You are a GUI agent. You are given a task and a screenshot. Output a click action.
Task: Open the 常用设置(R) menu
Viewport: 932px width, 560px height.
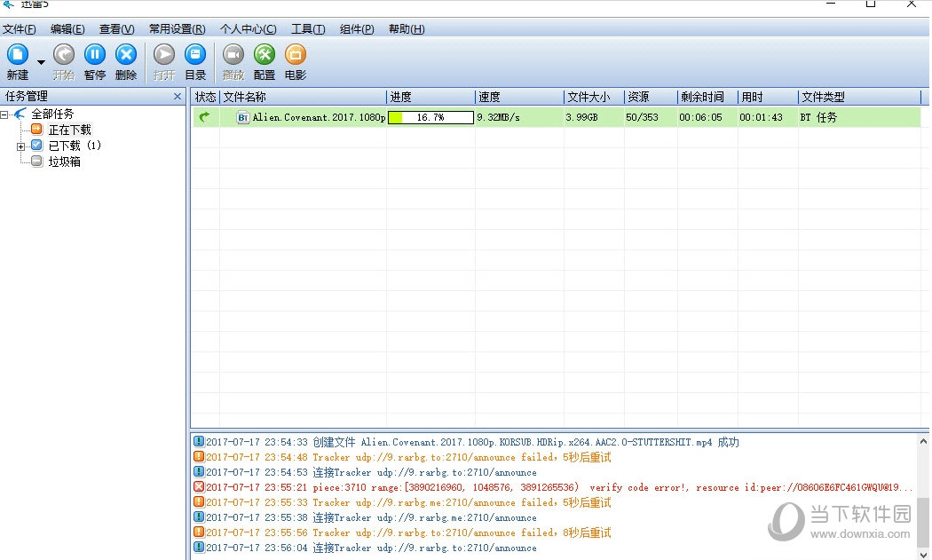point(178,29)
